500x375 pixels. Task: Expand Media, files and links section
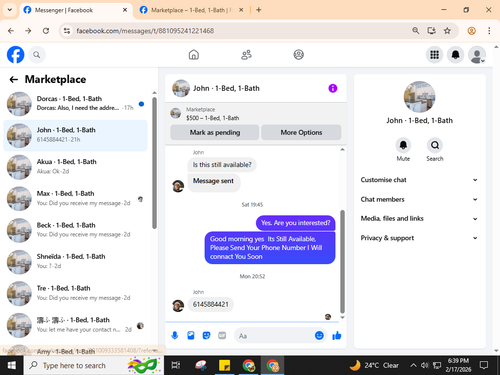click(419, 219)
